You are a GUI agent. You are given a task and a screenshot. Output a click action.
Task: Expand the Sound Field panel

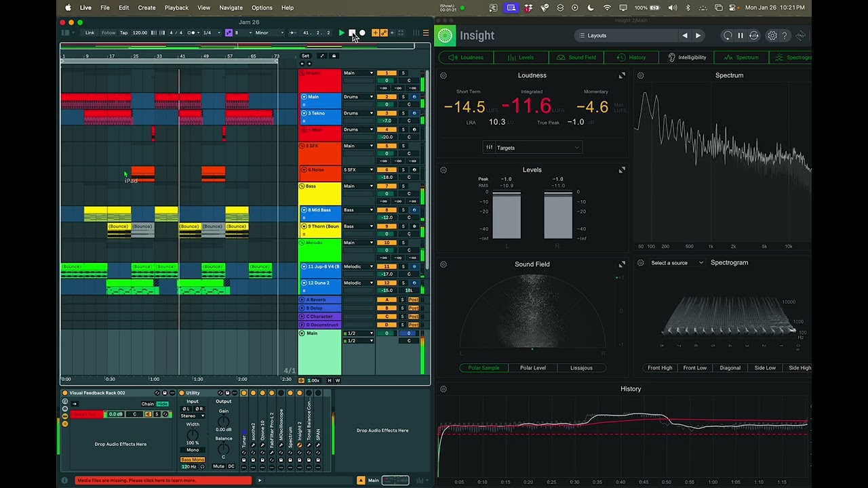[x=622, y=264]
